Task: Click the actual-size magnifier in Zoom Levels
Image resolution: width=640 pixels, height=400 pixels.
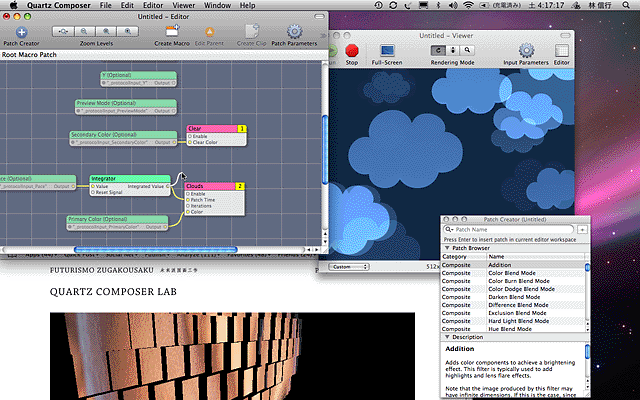Action: [106, 31]
